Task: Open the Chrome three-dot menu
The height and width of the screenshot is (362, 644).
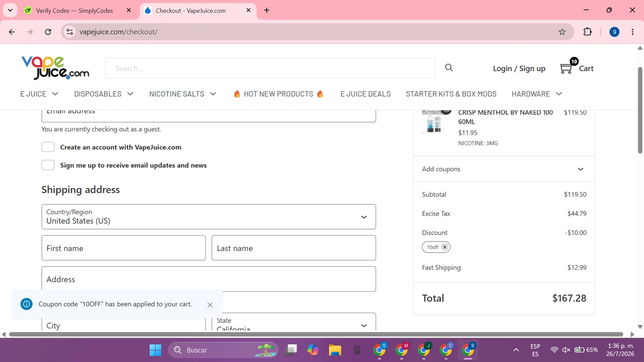Action: click(x=632, y=32)
